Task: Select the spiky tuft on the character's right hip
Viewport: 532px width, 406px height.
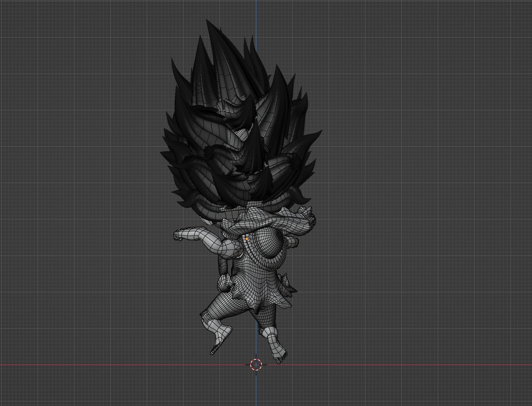Action: click(x=287, y=284)
